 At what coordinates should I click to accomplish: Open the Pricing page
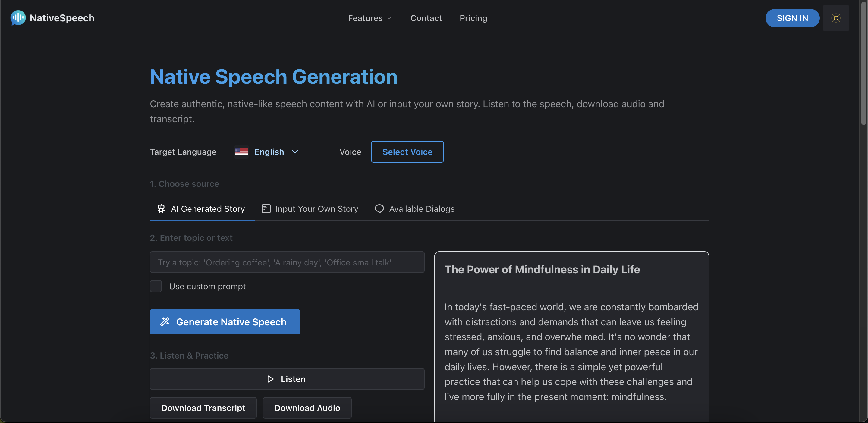pos(473,18)
